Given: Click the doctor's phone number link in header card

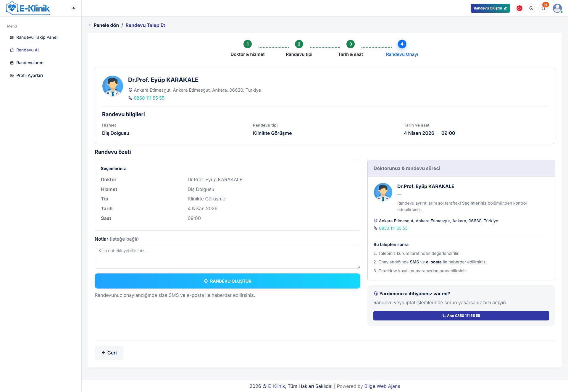Looking at the screenshot, I should [x=149, y=98].
